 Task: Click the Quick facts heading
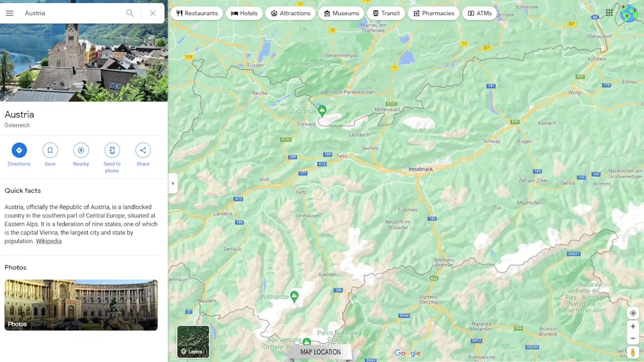pyautogui.click(x=23, y=191)
